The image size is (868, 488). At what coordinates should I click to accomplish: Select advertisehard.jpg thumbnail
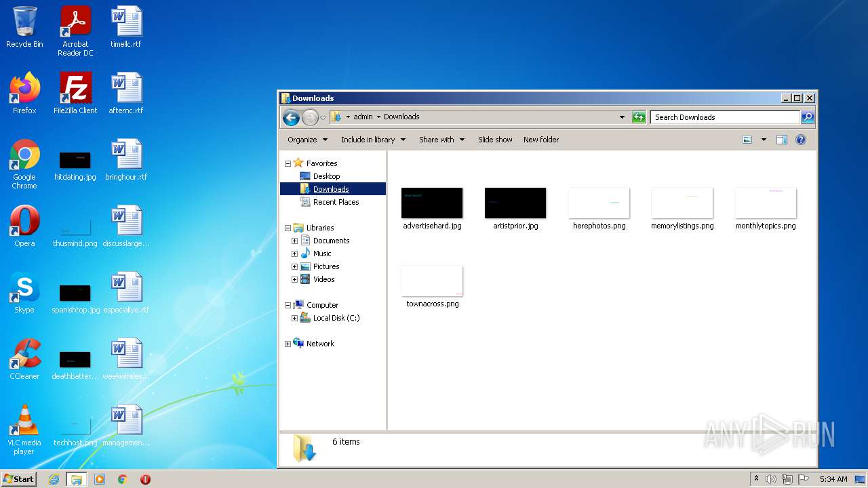pos(432,209)
